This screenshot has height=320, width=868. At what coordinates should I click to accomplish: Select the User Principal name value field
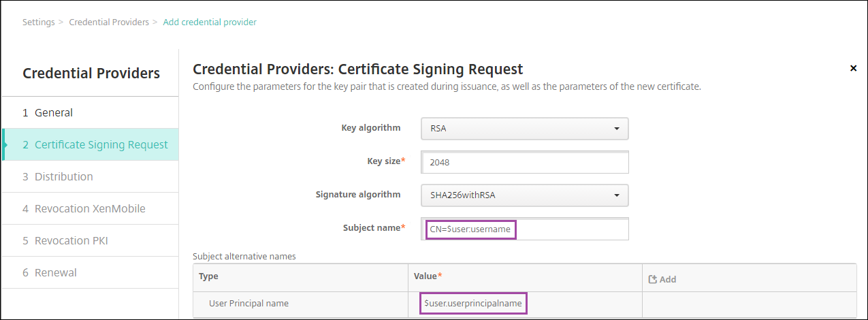[474, 303]
